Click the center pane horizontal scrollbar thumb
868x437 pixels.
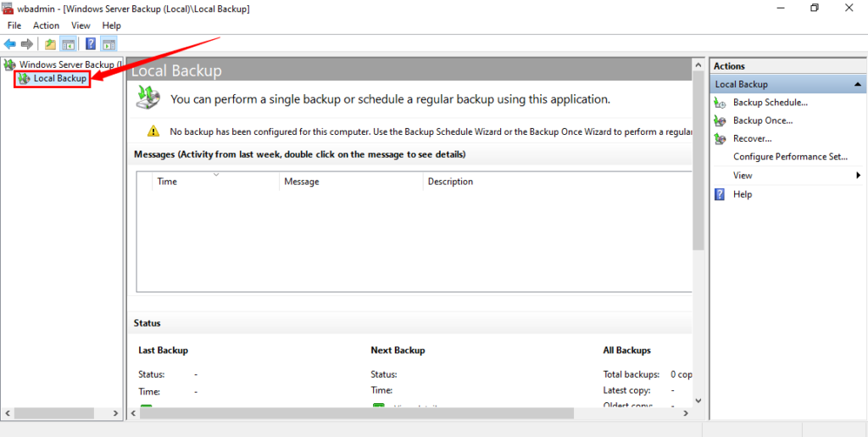click(357, 413)
